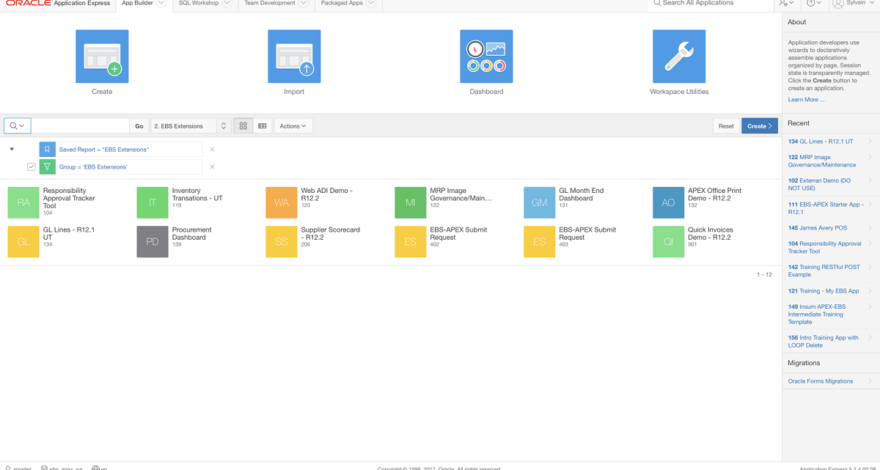Open EBS-APEX Submit Request 402 icon

[410, 242]
